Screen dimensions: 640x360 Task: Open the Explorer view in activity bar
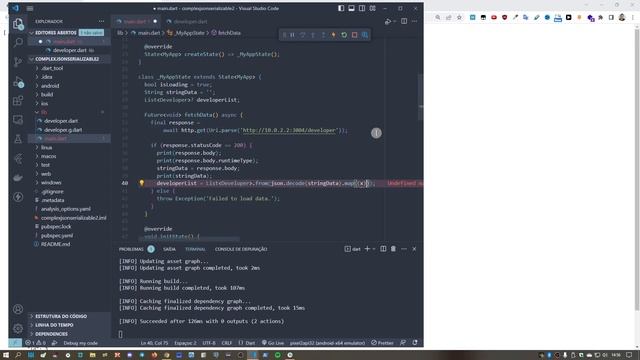[18, 24]
